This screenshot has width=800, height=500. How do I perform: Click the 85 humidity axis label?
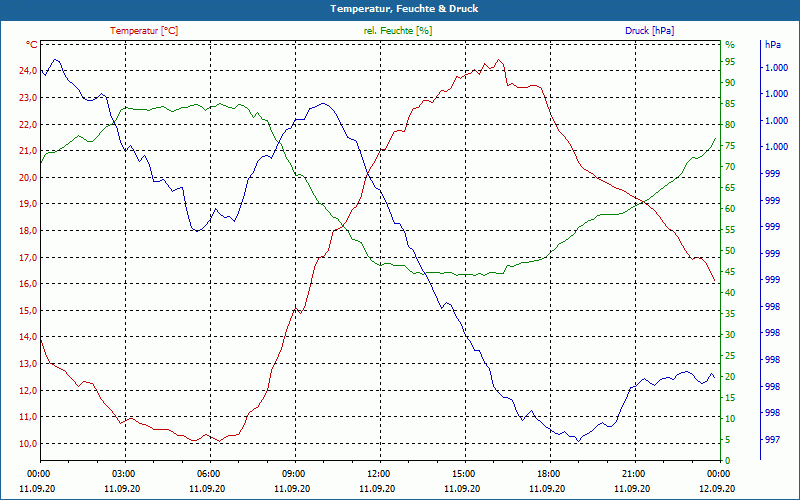(730, 104)
